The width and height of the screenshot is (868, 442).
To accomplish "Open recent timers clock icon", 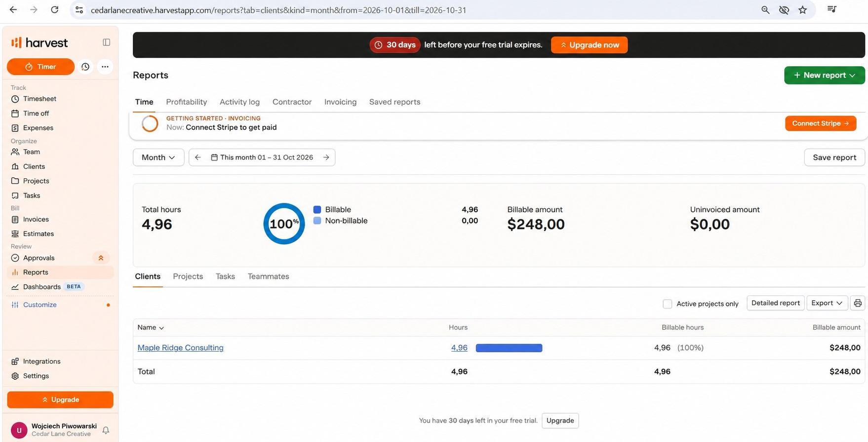I will pyautogui.click(x=85, y=67).
